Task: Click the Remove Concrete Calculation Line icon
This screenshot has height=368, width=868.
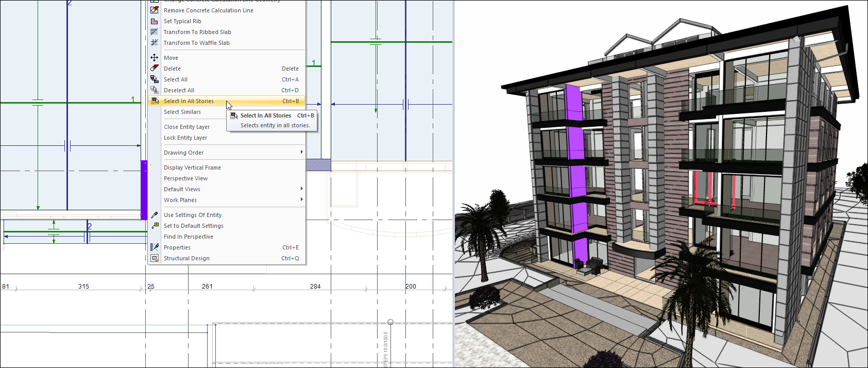Action: 154,10
